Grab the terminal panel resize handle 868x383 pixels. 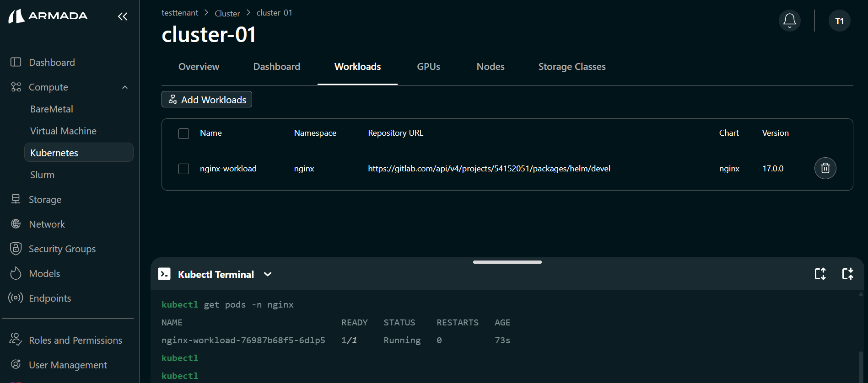(507, 262)
